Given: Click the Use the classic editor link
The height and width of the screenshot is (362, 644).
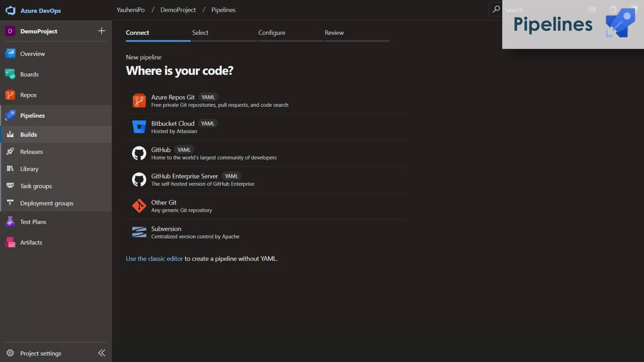Looking at the screenshot, I should tap(154, 259).
